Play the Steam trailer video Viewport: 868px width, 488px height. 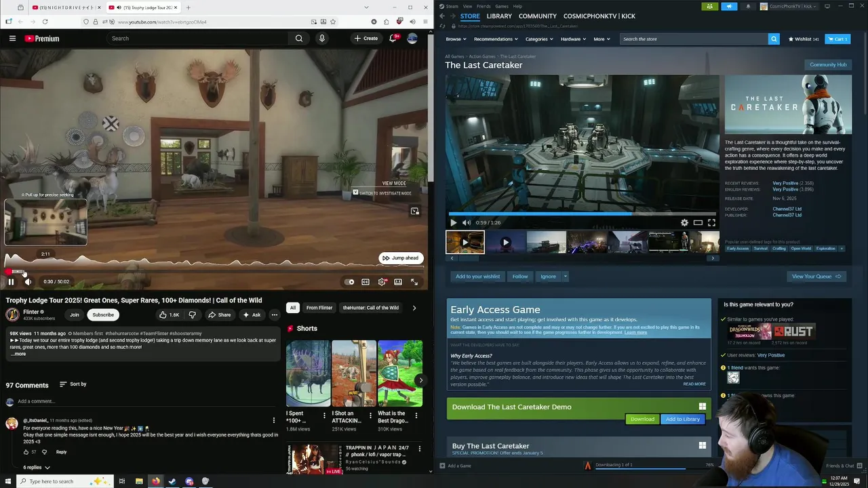click(x=454, y=222)
